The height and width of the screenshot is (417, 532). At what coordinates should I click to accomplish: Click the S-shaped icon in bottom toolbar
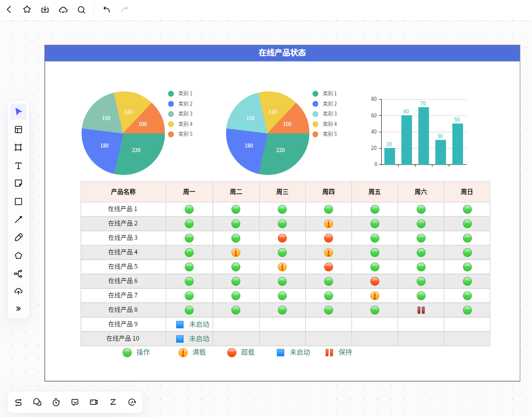click(18, 403)
